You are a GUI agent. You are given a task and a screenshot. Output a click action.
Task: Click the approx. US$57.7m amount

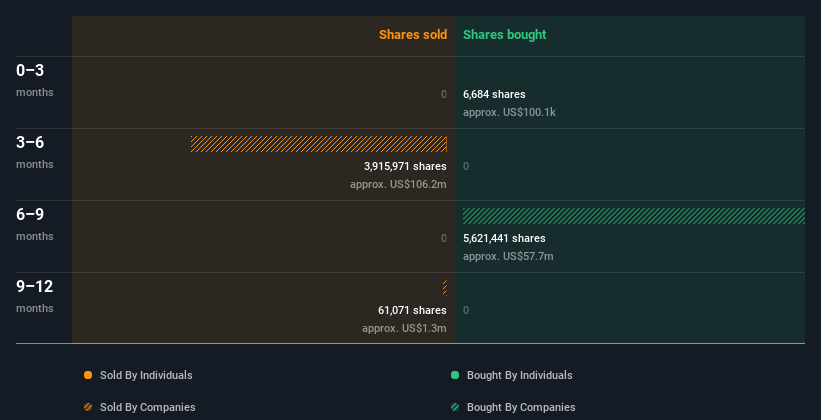508,257
